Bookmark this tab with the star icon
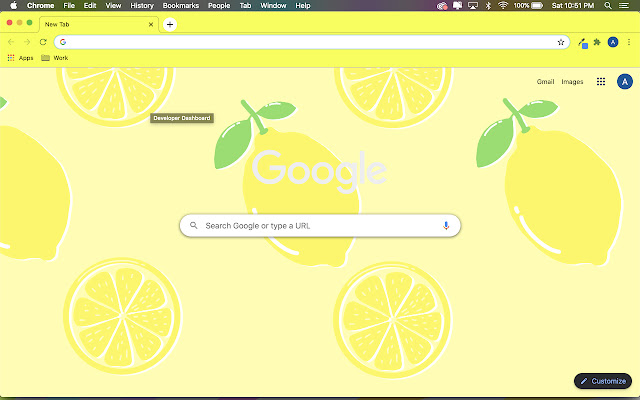 pos(561,42)
